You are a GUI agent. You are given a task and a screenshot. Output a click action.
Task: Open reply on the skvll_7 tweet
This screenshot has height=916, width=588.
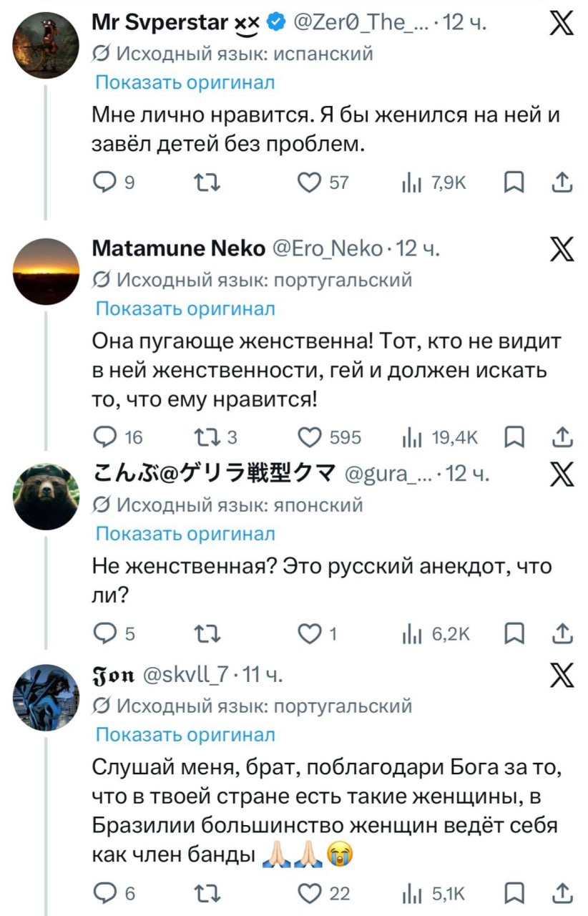[104, 893]
